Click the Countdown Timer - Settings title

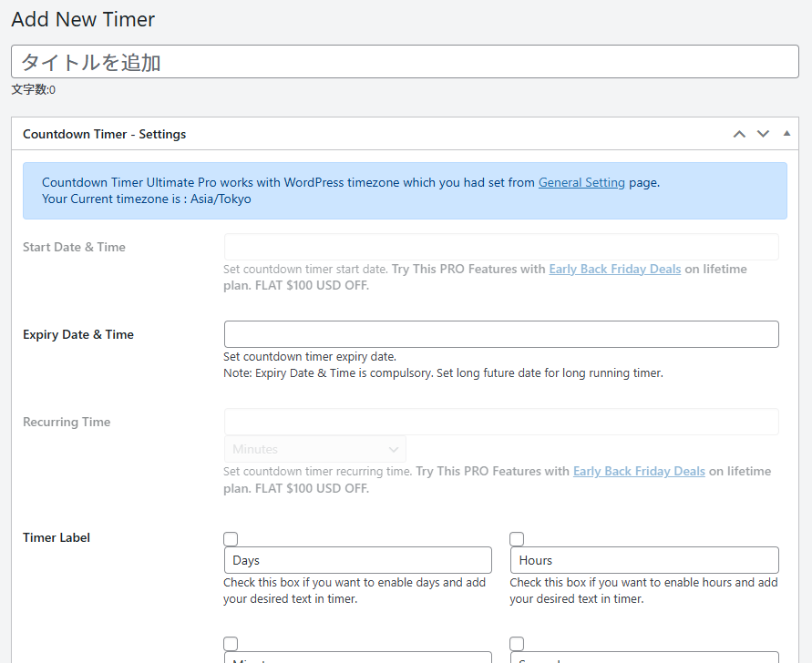click(104, 133)
